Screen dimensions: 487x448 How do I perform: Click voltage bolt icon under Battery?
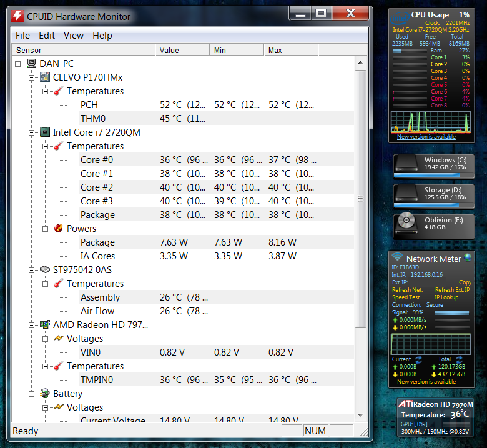59,407
